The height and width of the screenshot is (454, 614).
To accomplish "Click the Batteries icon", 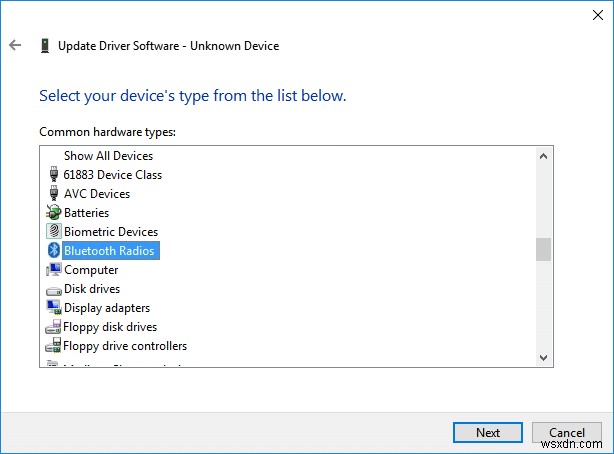I will coord(54,213).
